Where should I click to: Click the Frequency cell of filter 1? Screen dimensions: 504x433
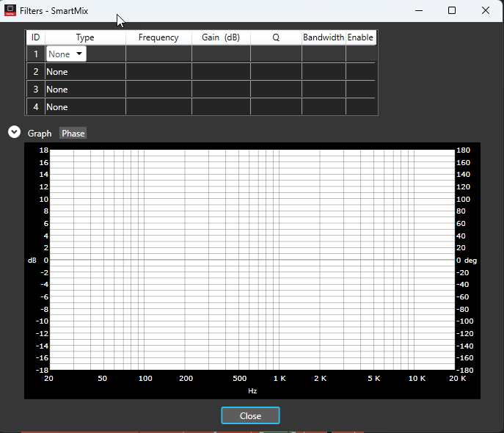[x=158, y=54]
